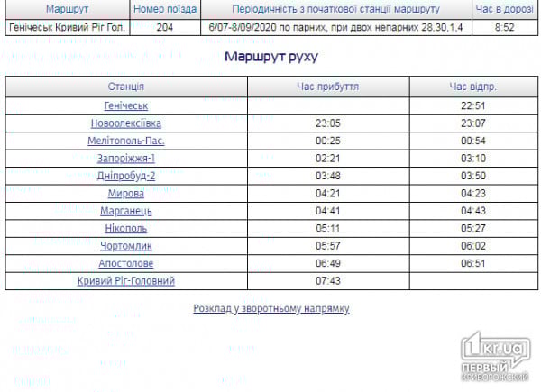This screenshot has width=541, height=392.
Task: Open the Чортомлик station link
Action: point(126,246)
